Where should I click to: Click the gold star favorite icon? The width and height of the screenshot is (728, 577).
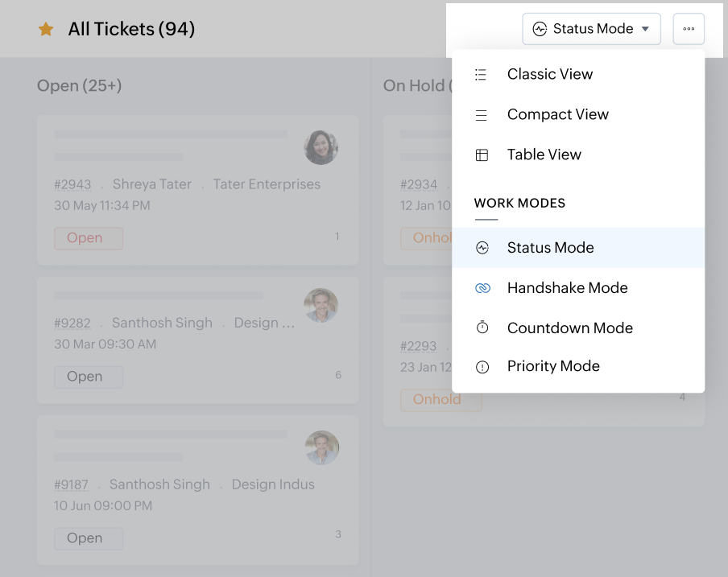[x=46, y=30]
